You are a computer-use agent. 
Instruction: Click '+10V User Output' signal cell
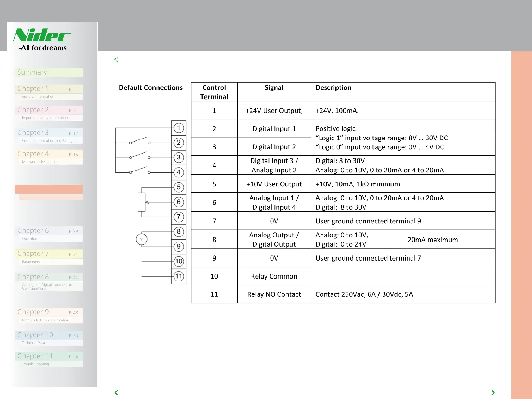coord(274,184)
